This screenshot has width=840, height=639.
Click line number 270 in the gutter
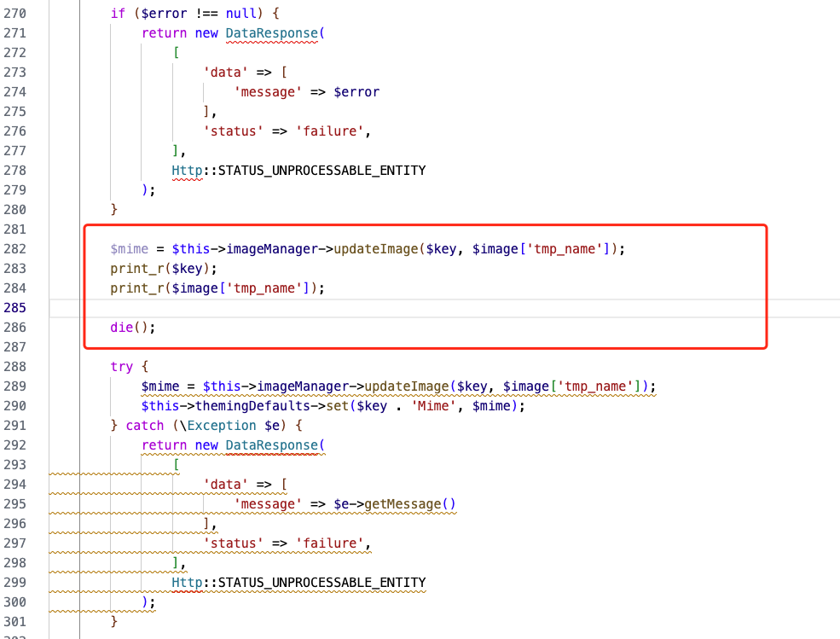(x=15, y=14)
